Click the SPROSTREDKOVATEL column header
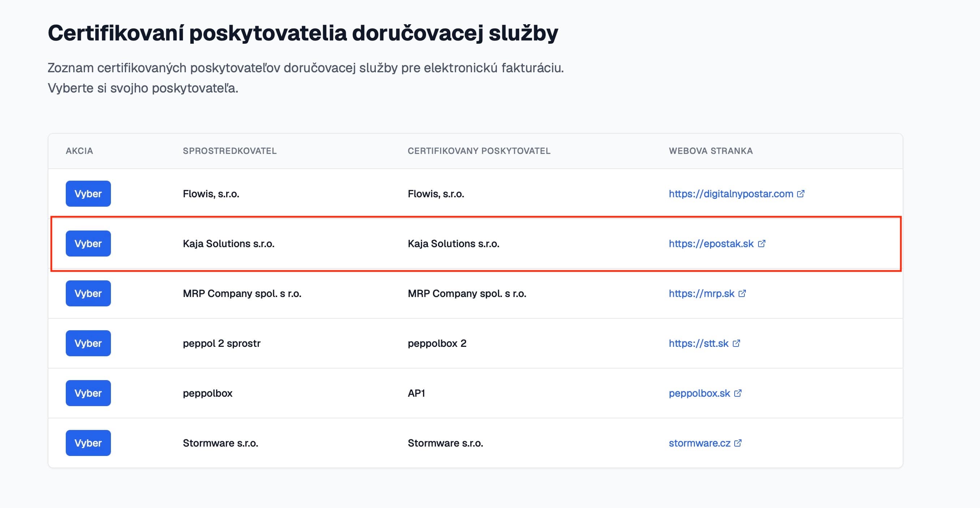 point(229,151)
